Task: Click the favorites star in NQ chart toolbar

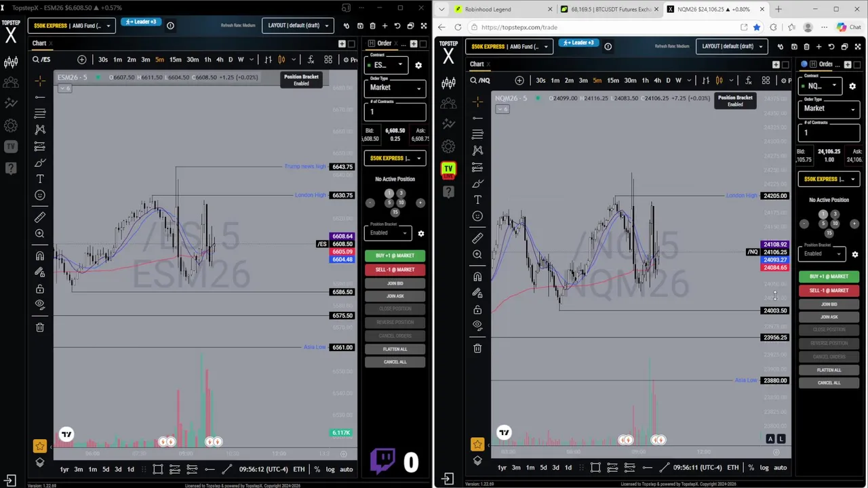Action: [477, 445]
